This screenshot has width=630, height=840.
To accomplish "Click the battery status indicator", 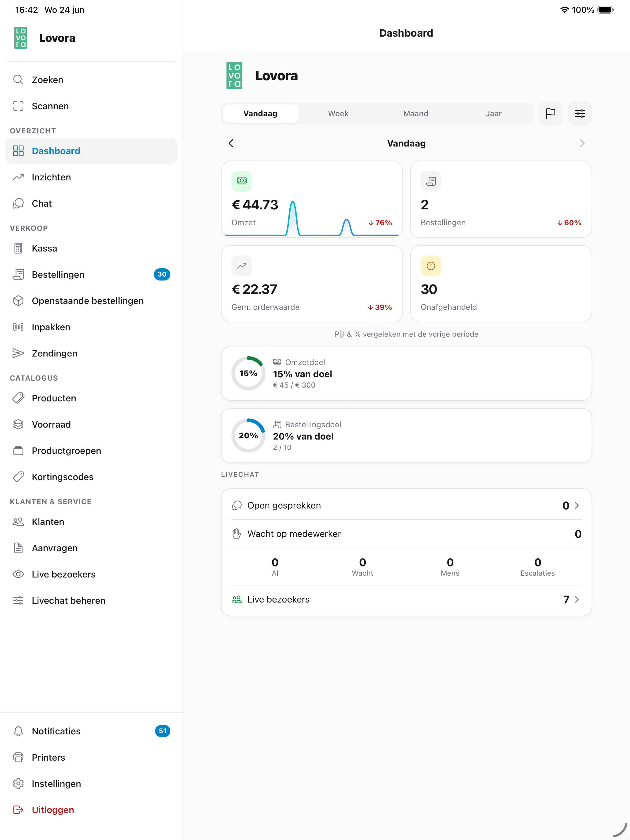I will 605,9.
